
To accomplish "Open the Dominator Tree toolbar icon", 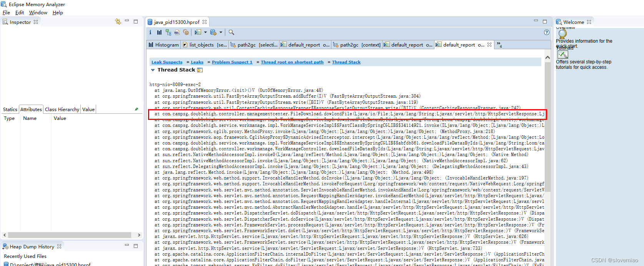I will click(x=168, y=32).
